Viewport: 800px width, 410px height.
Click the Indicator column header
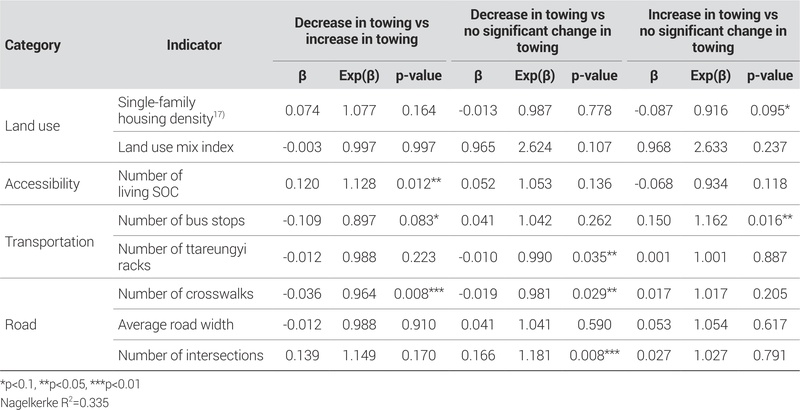194,45
